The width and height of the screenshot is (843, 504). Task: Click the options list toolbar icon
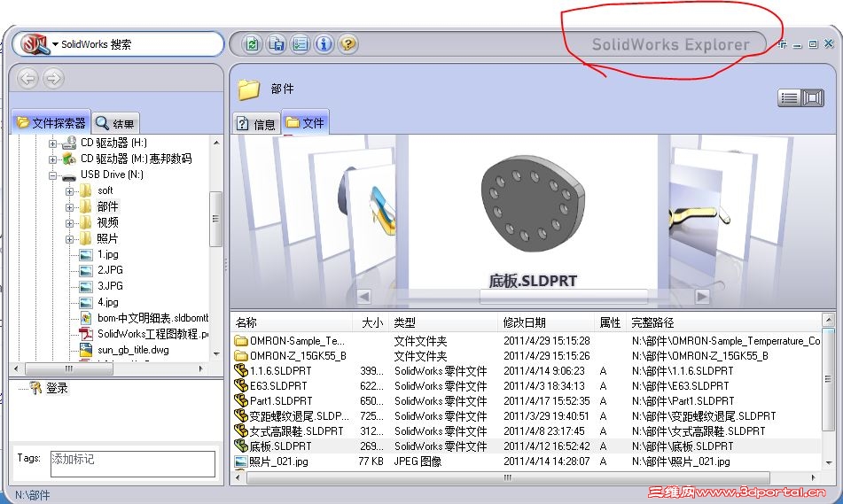click(x=300, y=44)
